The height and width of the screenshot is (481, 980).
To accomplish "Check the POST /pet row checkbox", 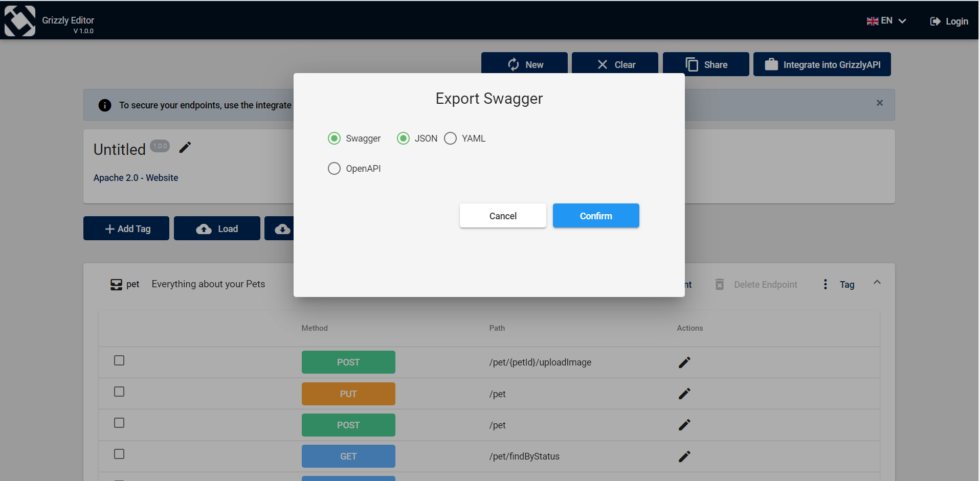I will pyautogui.click(x=119, y=423).
